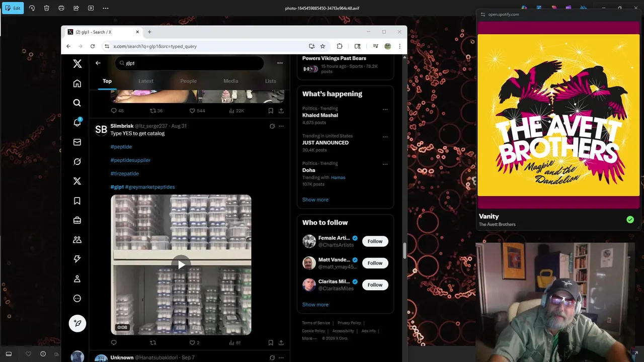
Task: Open the #peptide hashtag link
Action: point(121,147)
